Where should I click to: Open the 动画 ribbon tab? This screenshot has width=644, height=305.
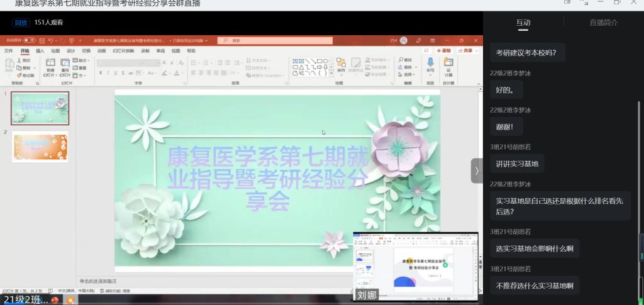point(101,51)
